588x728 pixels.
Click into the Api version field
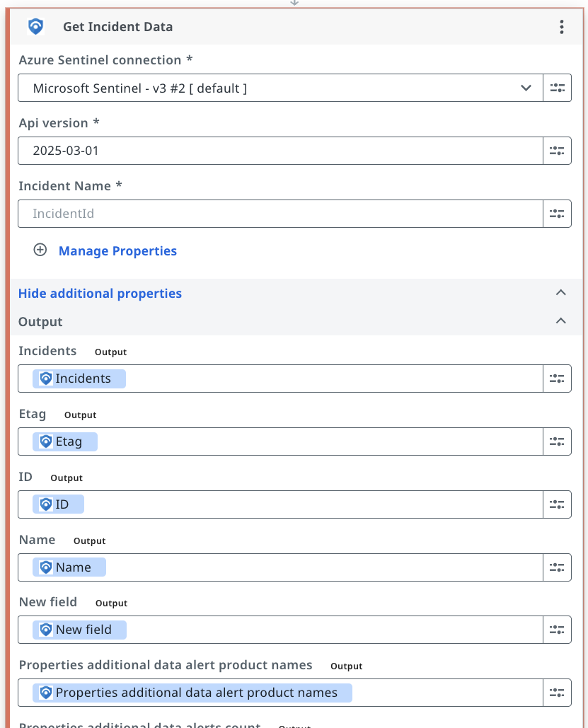(280, 151)
